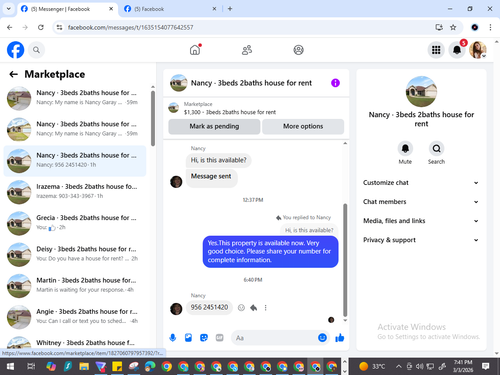Select Nancy chat with 956 2451420 preview
The image size is (500, 375).
pyautogui.click(x=75, y=161)
